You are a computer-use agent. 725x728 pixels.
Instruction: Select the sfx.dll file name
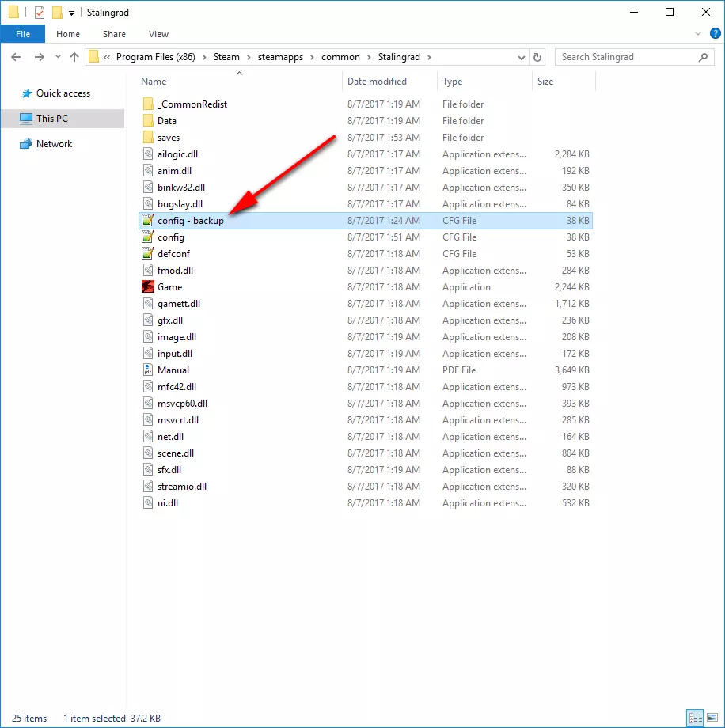point(169,470)
